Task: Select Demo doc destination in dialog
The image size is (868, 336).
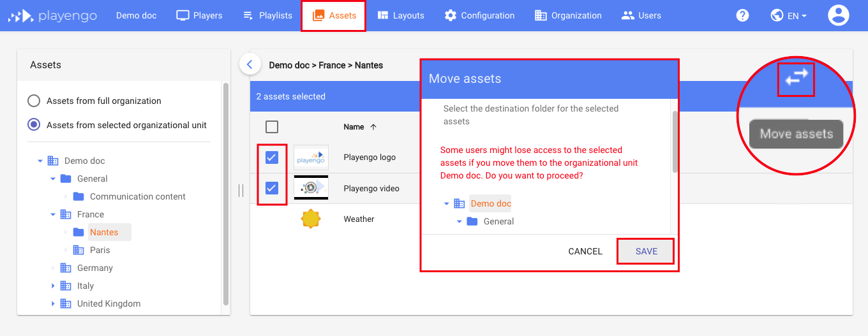Action: 491,203
